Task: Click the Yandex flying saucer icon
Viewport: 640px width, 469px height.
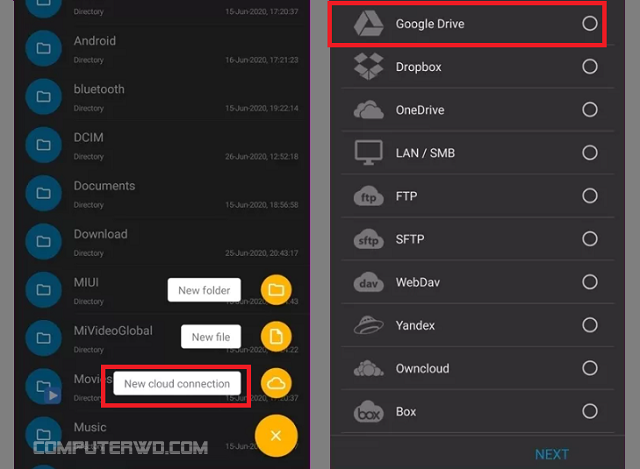Action: pyautogui.click(x=369, y=325)
